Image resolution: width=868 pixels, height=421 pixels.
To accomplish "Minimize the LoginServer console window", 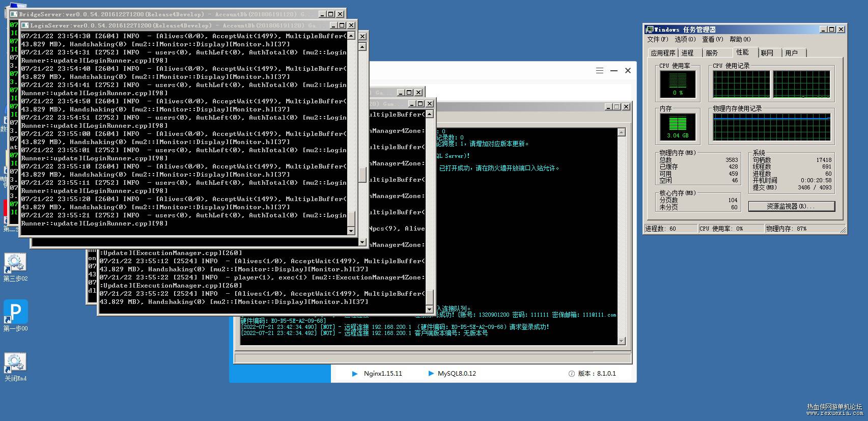I will tap(334, 25).
